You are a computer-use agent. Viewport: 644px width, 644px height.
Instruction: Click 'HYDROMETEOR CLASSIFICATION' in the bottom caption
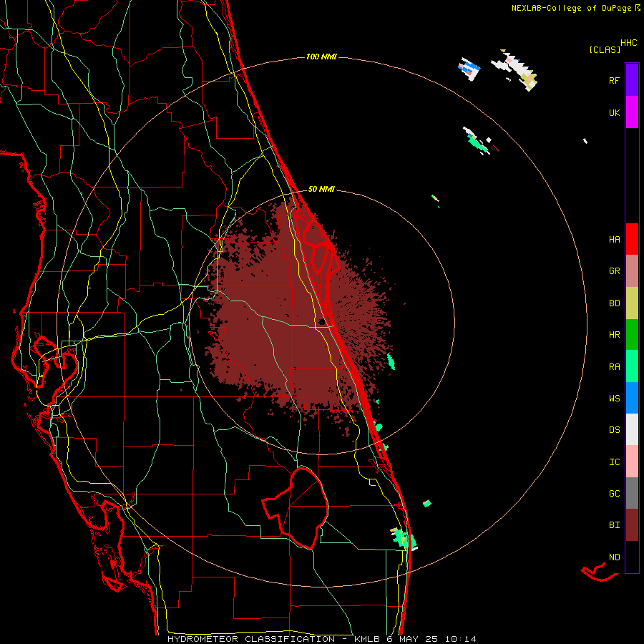pos(251,639)
